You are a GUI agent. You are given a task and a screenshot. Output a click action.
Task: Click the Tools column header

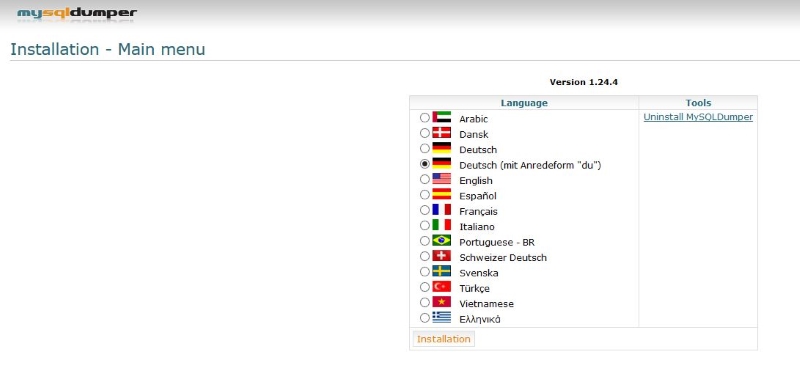pos(698,103)
